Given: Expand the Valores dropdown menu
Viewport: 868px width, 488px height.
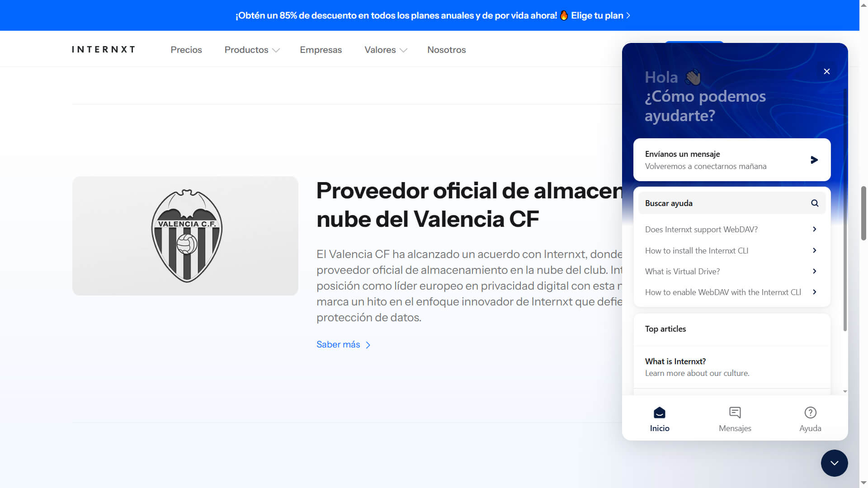Looking at the screenshot, I should [386, 50].
